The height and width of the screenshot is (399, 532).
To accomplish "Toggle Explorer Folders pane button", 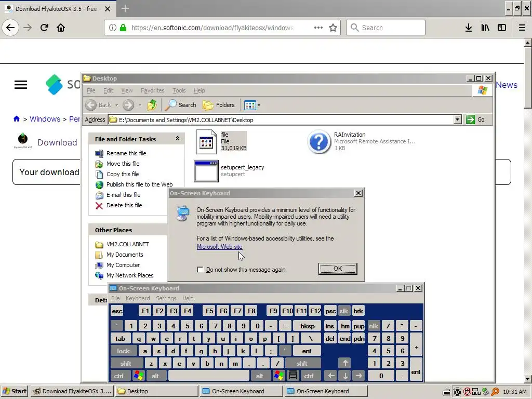I will tap(219, 105).
